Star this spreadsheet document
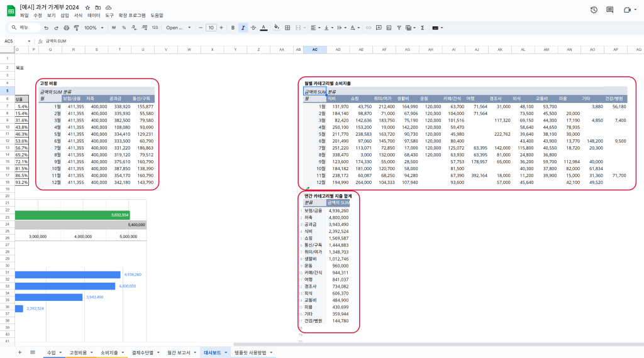 click(x=87, y=6)
